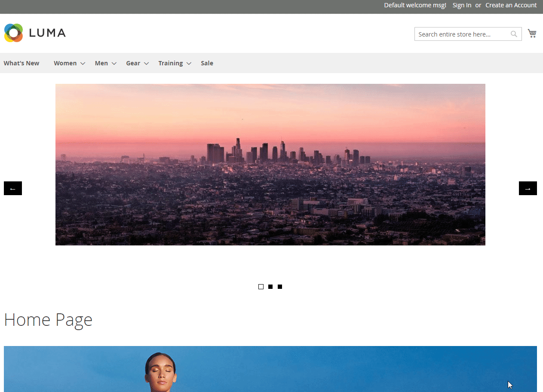Focus the store search input field
This screenshot has width=543, height=392.
point(462,34)
